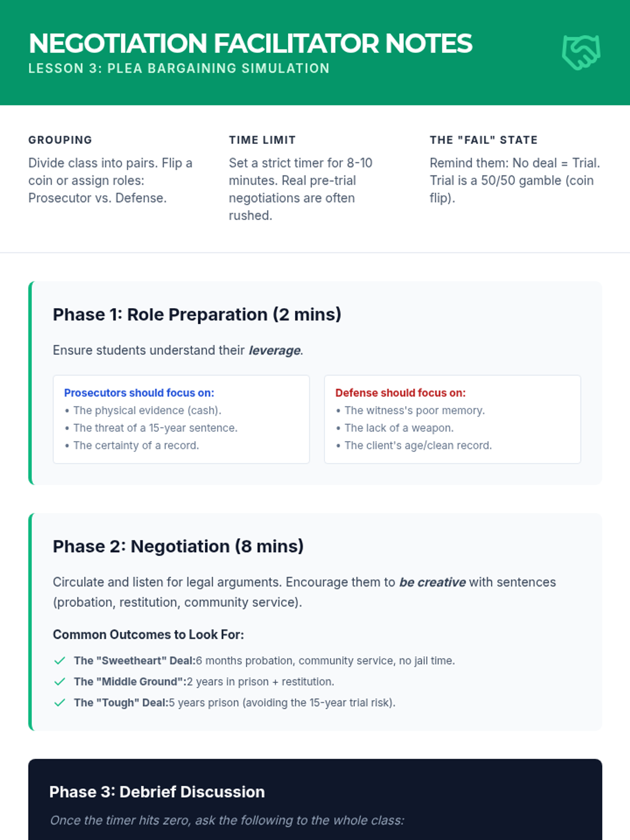
Task: Click "Defense should focus on:" label
Action: 401,393
